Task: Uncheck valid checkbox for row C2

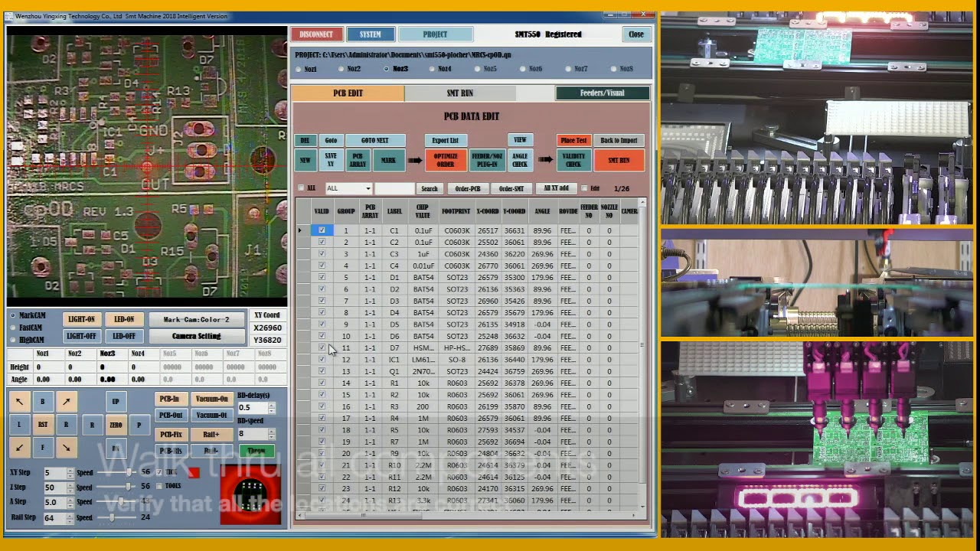Action: click(322, 242)
